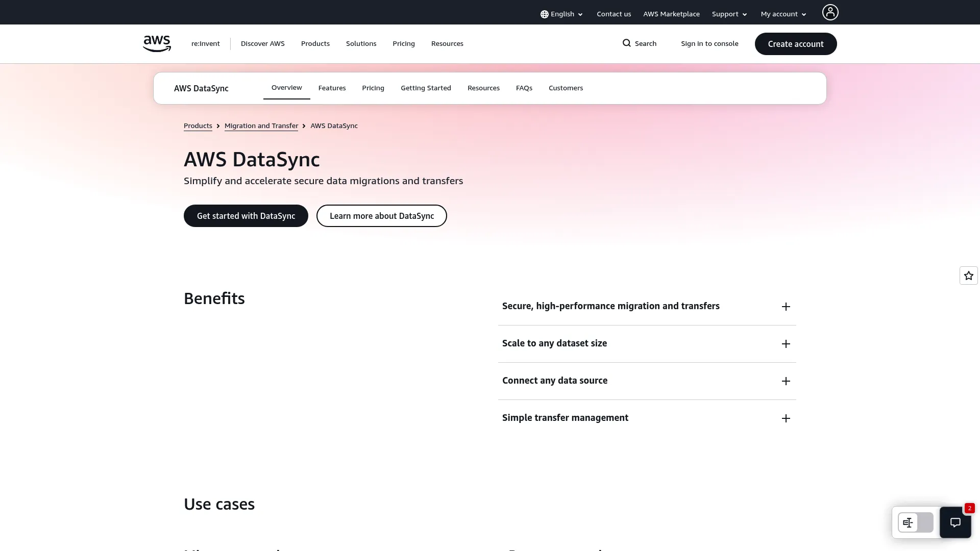Switch to the DataSync Pricing tab

pos(373,88)
